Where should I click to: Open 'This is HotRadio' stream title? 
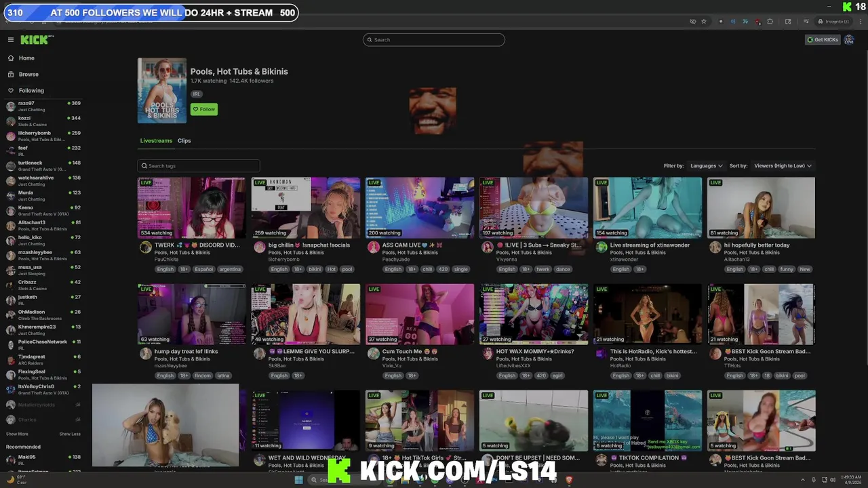[653, 352]
